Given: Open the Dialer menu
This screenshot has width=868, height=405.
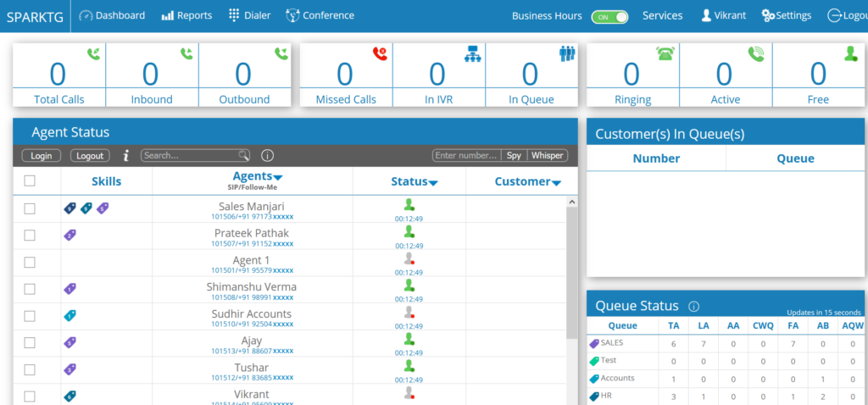Looking at the screenshot, I should pos(250,15).
